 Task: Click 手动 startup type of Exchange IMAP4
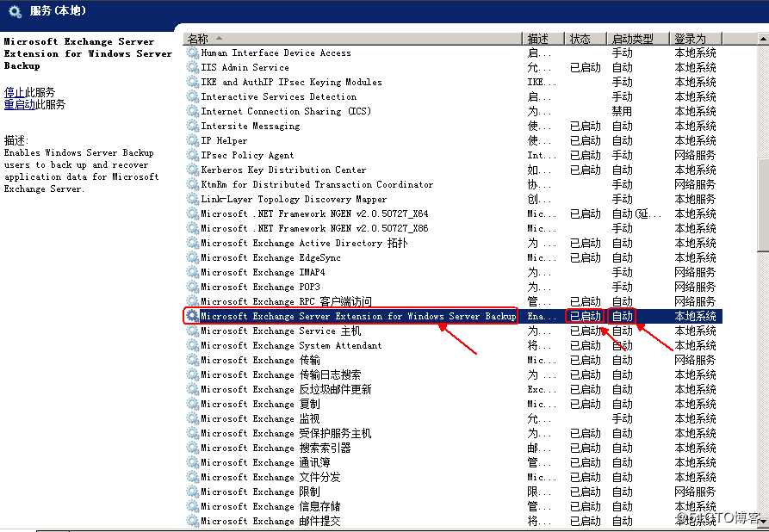[x=622, y=272]
